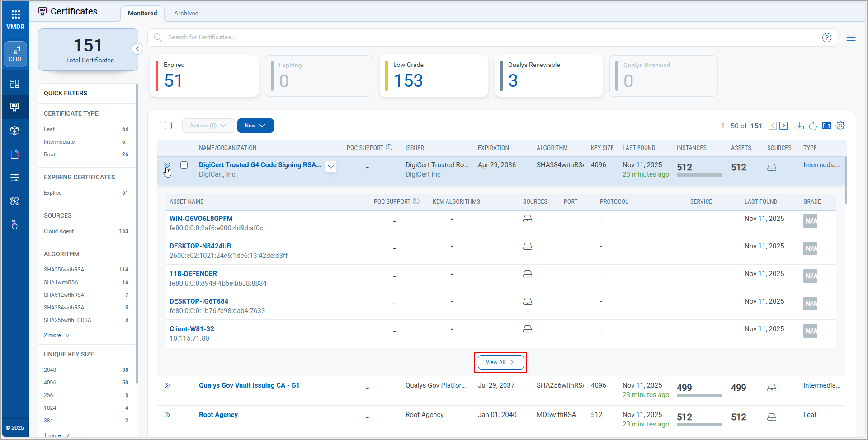
Task: Open the New dropdown button
Action: click(x=255, y=126)
